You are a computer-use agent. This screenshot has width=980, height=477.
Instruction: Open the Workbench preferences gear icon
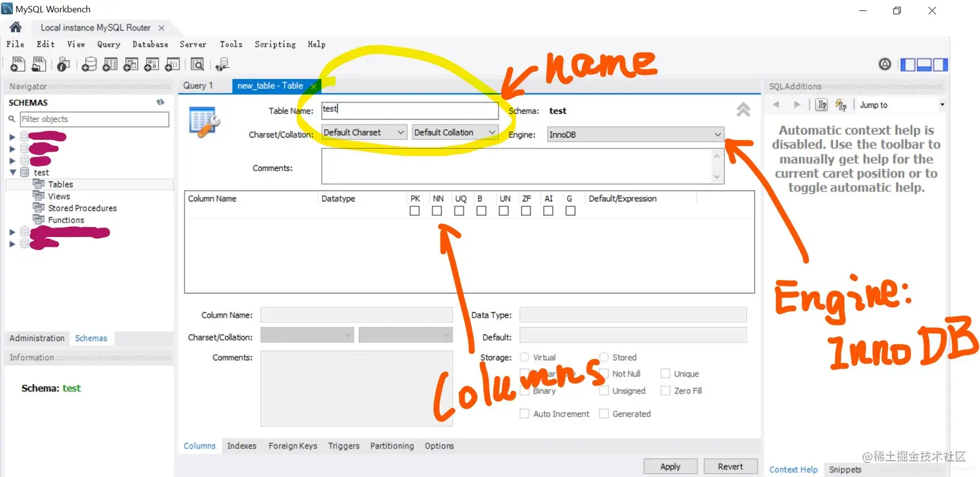click(885, 64)
